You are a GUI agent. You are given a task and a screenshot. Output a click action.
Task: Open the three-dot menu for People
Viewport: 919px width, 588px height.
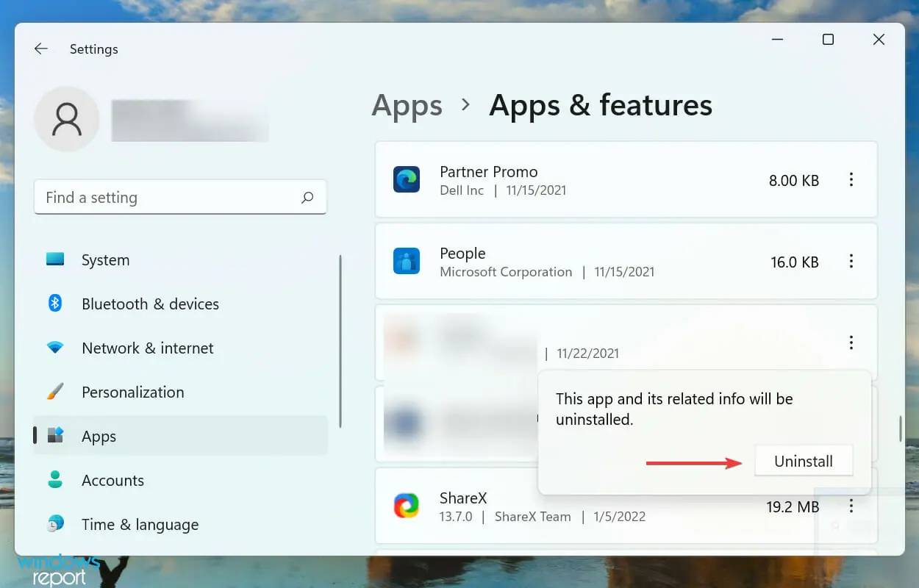coord(851,261)
